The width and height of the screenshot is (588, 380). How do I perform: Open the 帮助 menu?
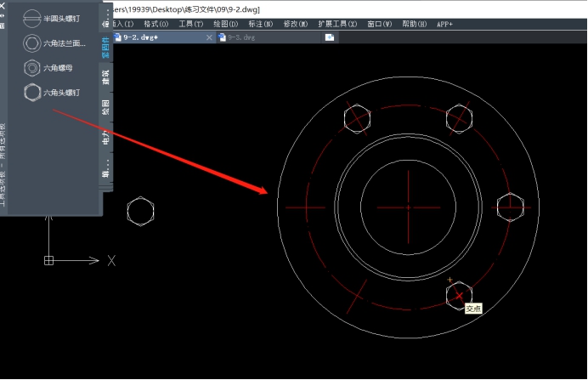(x=416, y=24)
